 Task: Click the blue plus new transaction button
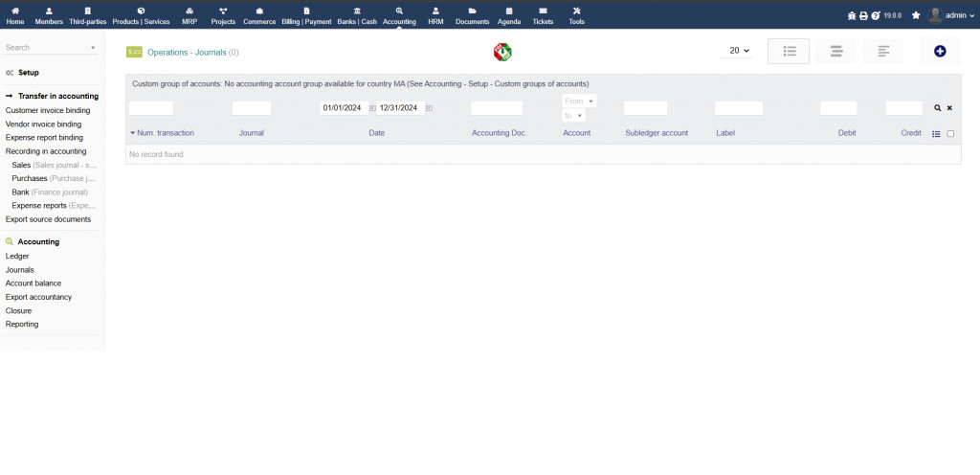click(x=940, y=52)
